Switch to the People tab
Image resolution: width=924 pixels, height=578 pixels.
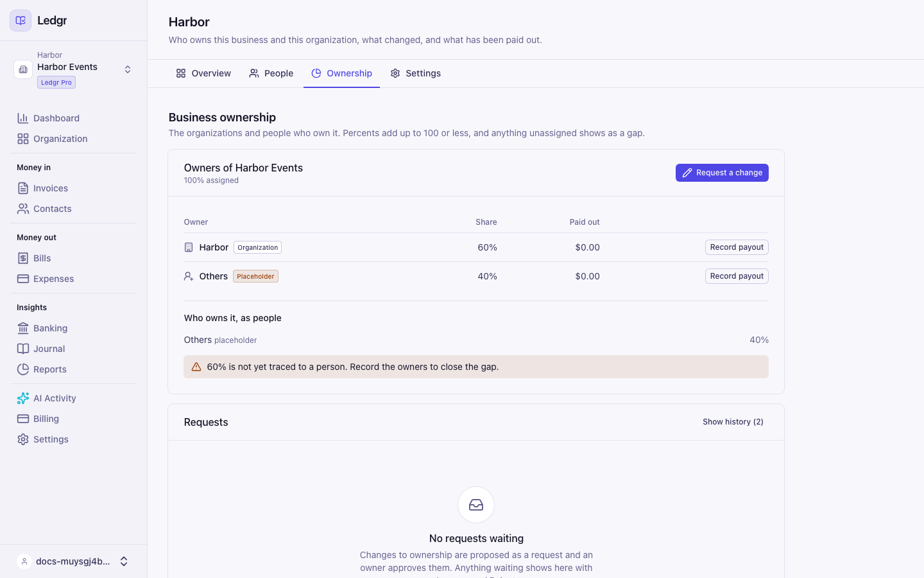[x=271, y=73]
